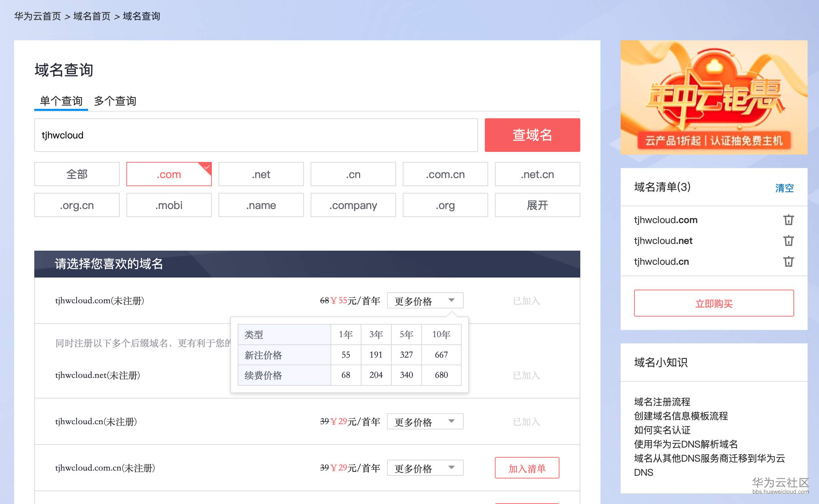Delete tjhwcloud.com using its trash icon
Viewport: 819px width, 504px height.
tap(789, 220)
